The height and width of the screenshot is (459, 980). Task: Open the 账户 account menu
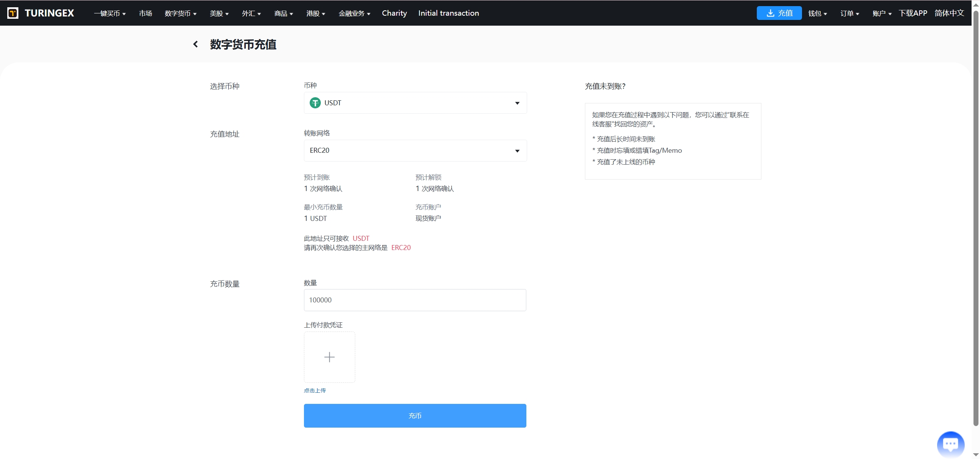point(882,13)
